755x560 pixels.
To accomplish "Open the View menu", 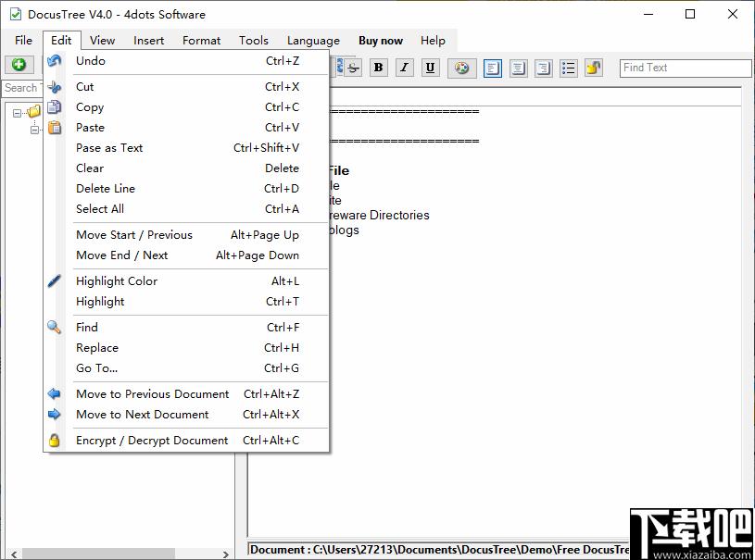I will tap(102, 41).
